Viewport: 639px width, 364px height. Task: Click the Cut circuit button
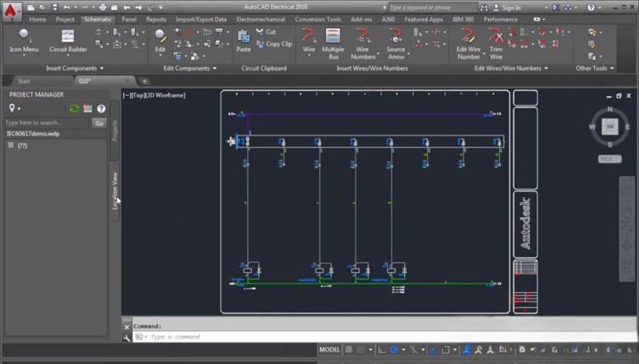click(266, 32)
